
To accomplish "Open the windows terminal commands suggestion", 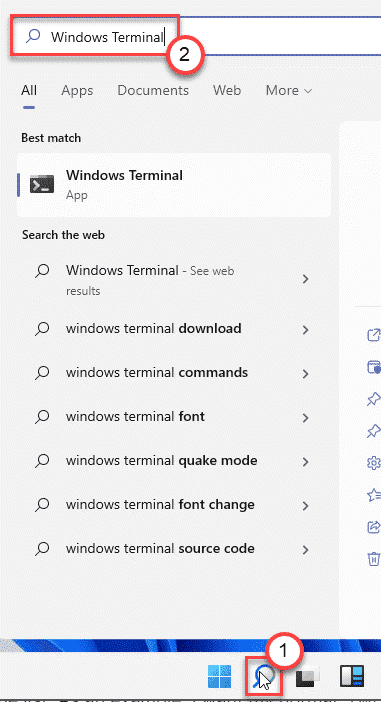I will 174,372.
